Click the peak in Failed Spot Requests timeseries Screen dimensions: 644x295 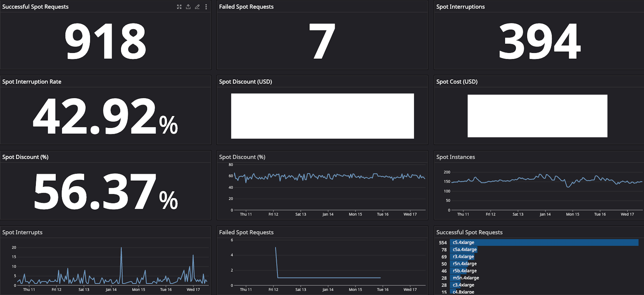click(275, 248)
